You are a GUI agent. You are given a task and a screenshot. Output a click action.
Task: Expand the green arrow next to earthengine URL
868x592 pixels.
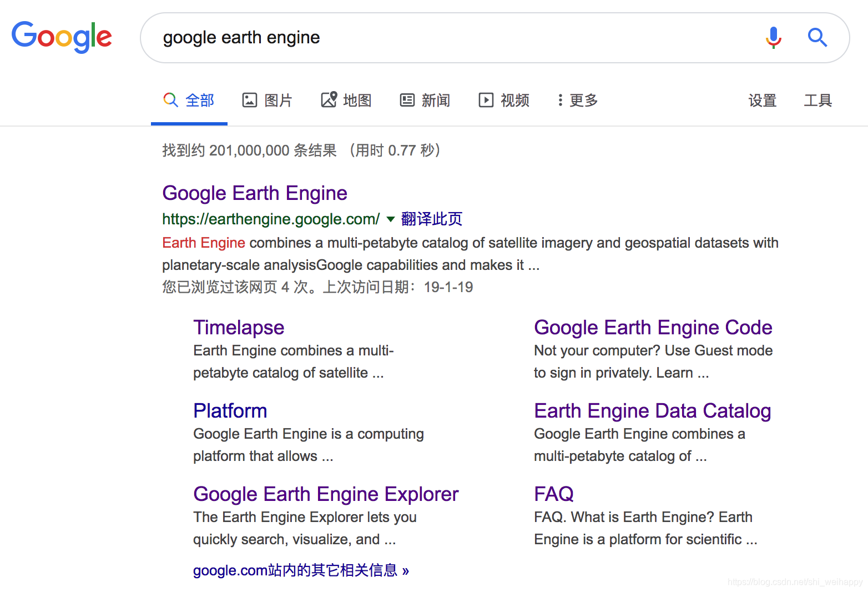coord(391,219)
